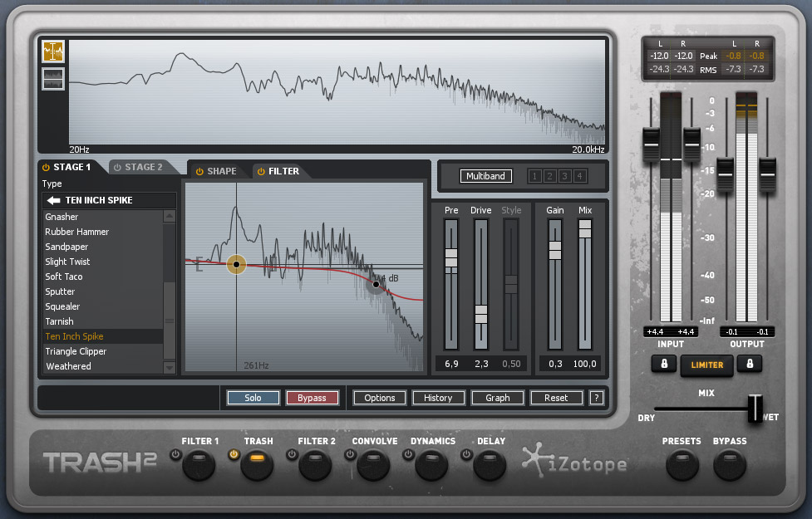812x519 pixels.
Task: Select the Sandpaper preset in the Type list
Action: 66,247
